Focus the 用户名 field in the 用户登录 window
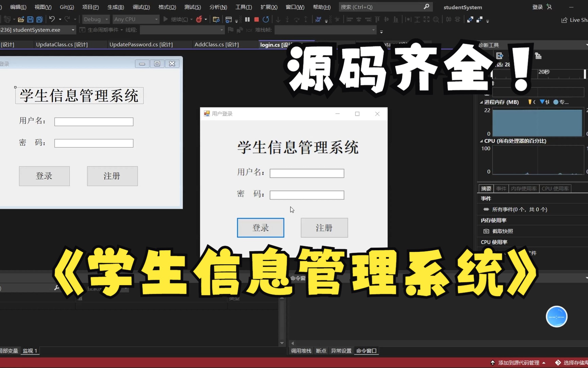The width and height of the screenshot is (588, 368). (x=307, y=173)
